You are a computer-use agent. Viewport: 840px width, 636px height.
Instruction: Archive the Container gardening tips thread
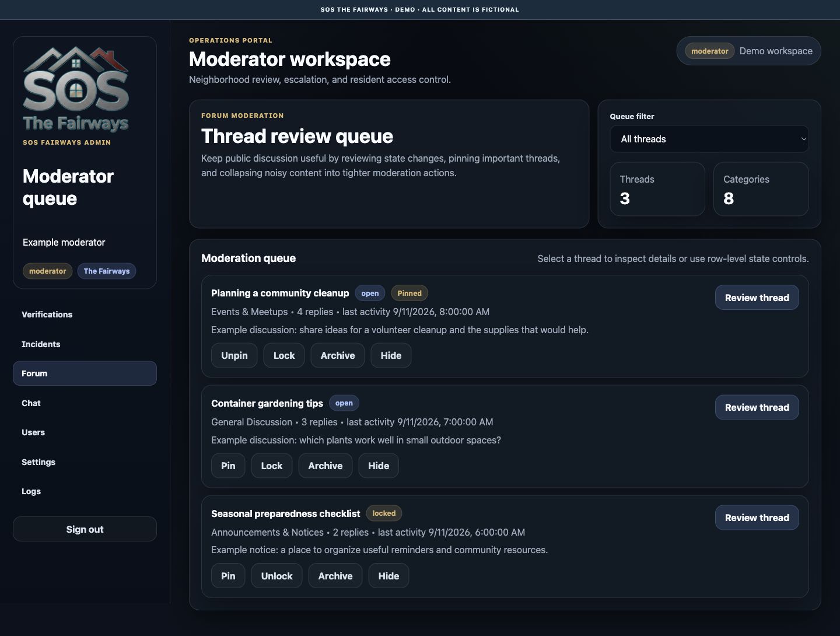point(325,466)
